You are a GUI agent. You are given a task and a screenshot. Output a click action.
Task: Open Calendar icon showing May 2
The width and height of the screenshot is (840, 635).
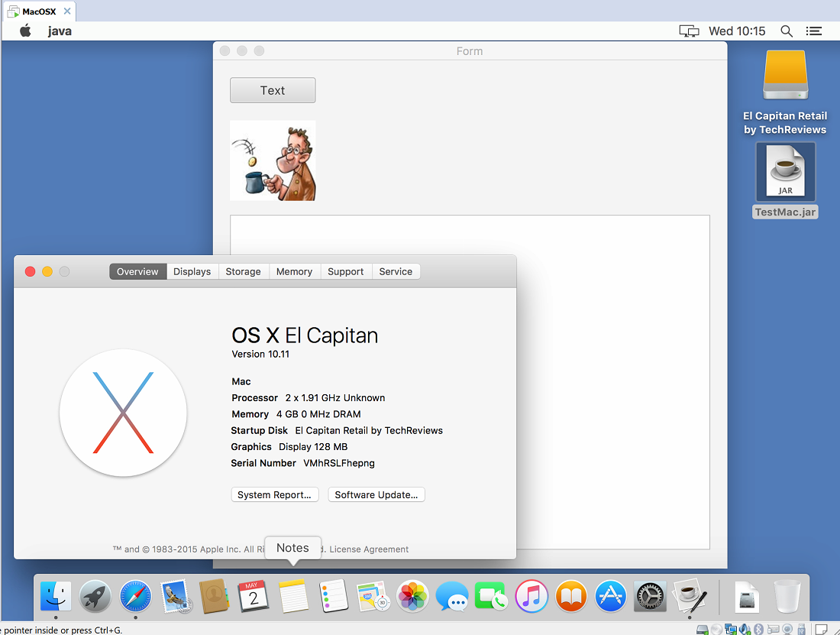(254, 597)
